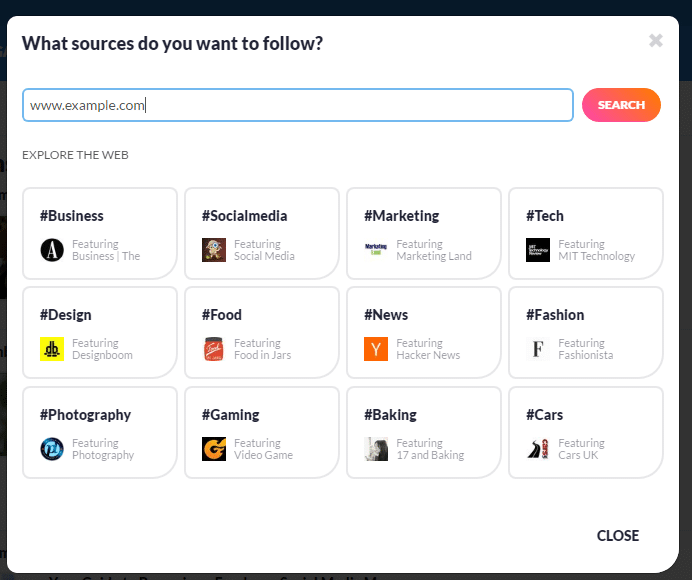Click the Photography blue circle logo
Screen dimensions: 692x580
pos(52,449)
